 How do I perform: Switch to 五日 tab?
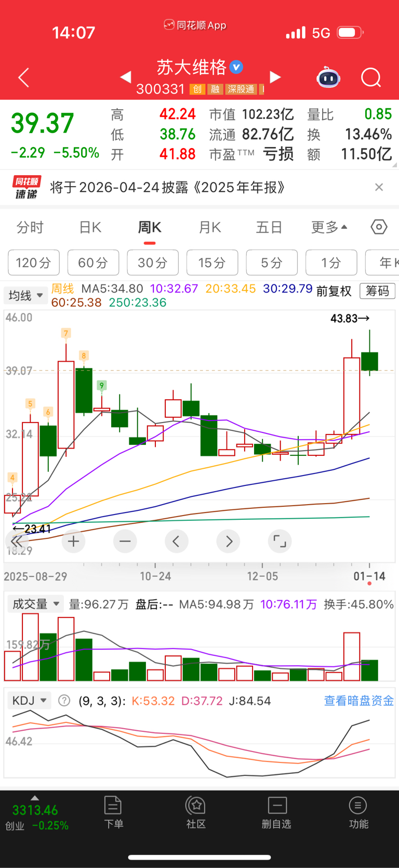click(x=269, y=228)
